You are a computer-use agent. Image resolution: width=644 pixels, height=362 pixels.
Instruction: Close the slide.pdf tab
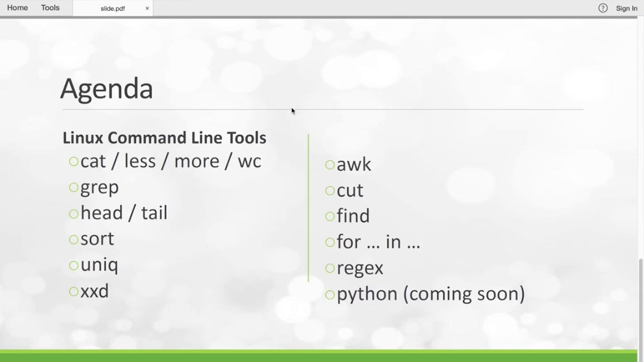[147, 9]
